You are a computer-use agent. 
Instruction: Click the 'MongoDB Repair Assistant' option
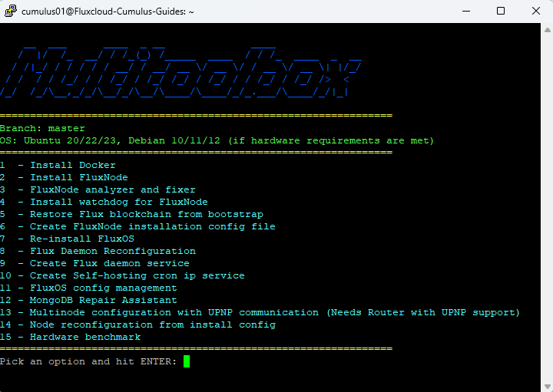104,300
